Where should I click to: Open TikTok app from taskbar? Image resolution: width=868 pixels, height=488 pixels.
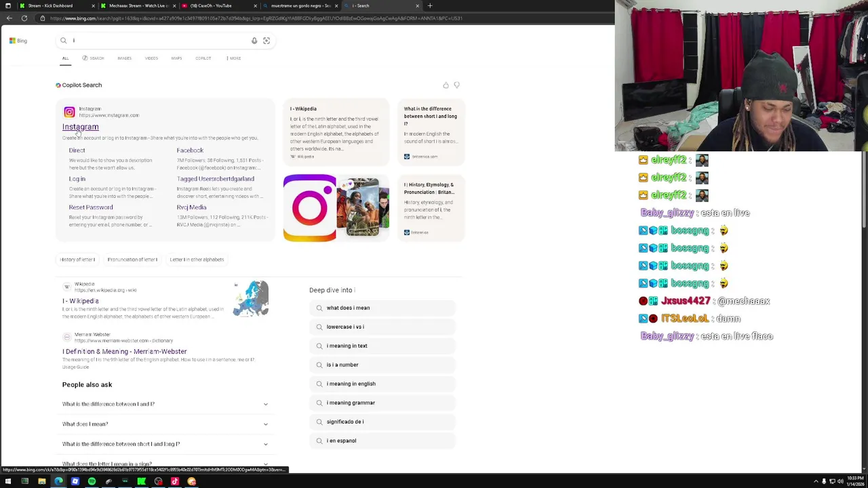175,481
